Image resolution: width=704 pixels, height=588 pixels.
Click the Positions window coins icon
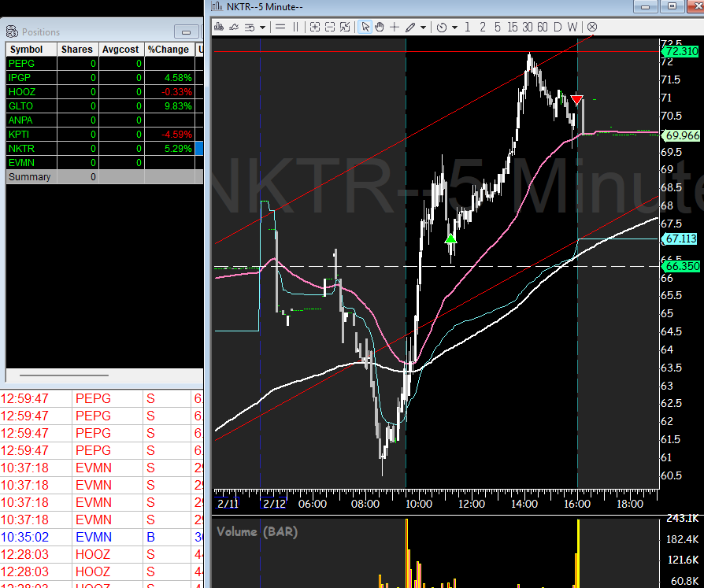point(12,31)
